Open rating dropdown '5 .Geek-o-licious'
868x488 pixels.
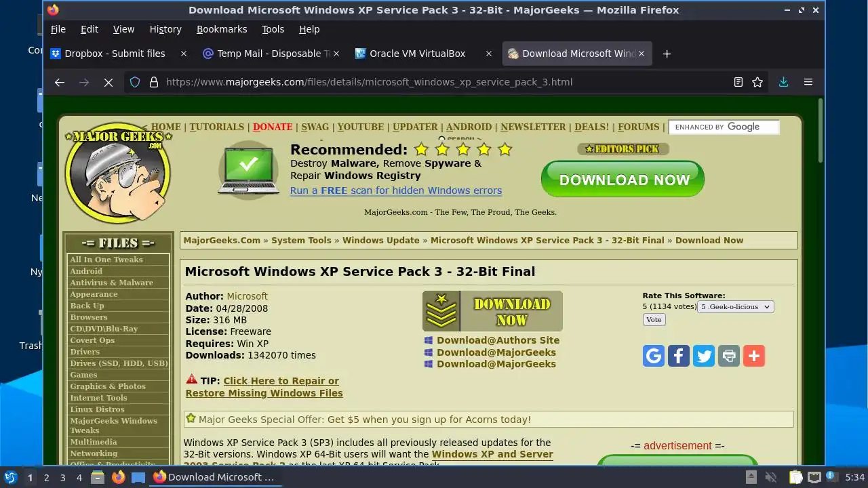pos(735,307)
